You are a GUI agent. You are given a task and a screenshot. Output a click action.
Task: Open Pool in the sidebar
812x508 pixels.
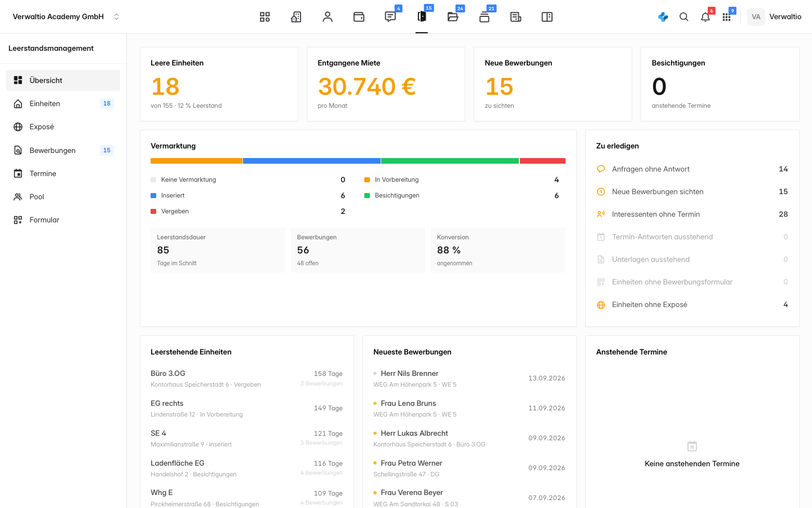pyautogui.click(x=63, y=196)
